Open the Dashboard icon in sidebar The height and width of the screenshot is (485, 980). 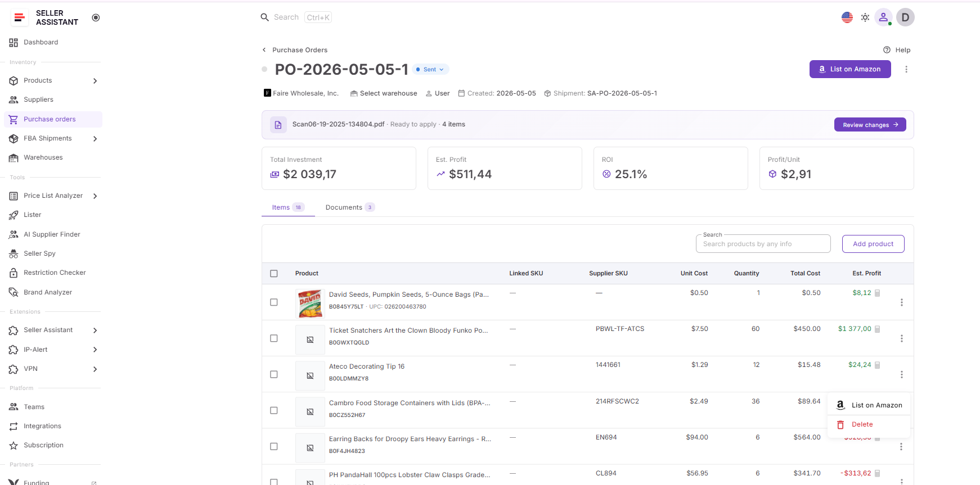(x=14, y=43)
